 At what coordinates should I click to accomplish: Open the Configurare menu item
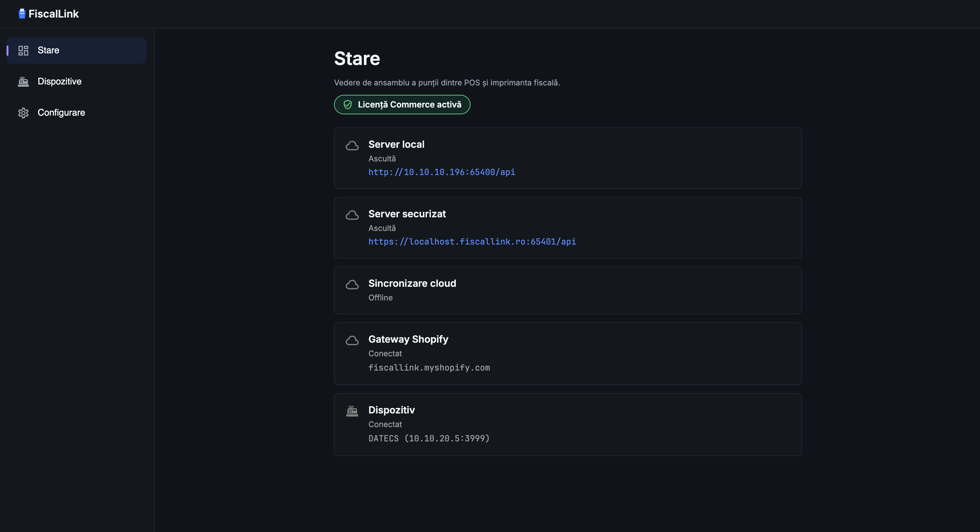pos(76,113)
